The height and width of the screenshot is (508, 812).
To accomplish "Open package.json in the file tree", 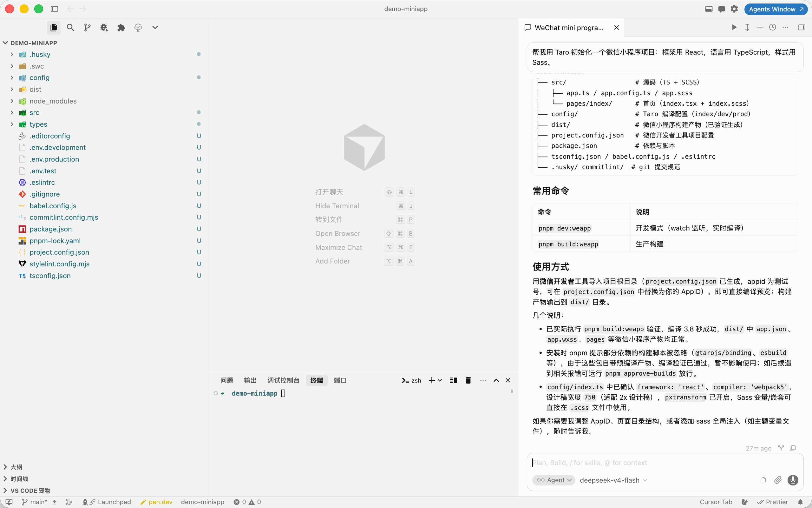I will [x=104, y=229].
